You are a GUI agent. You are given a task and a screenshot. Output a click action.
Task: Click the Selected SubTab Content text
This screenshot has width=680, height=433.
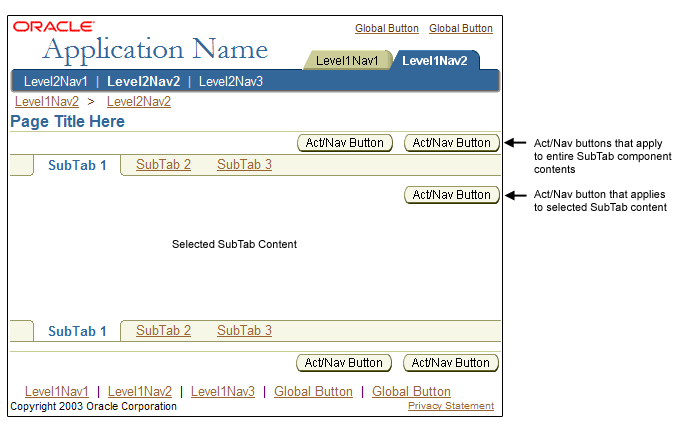pos(234,244)
